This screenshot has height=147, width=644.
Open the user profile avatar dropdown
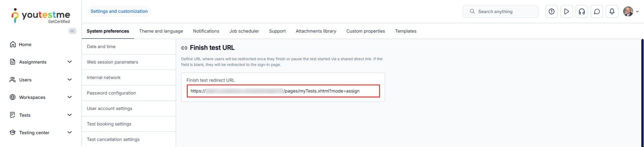[631, 11]
